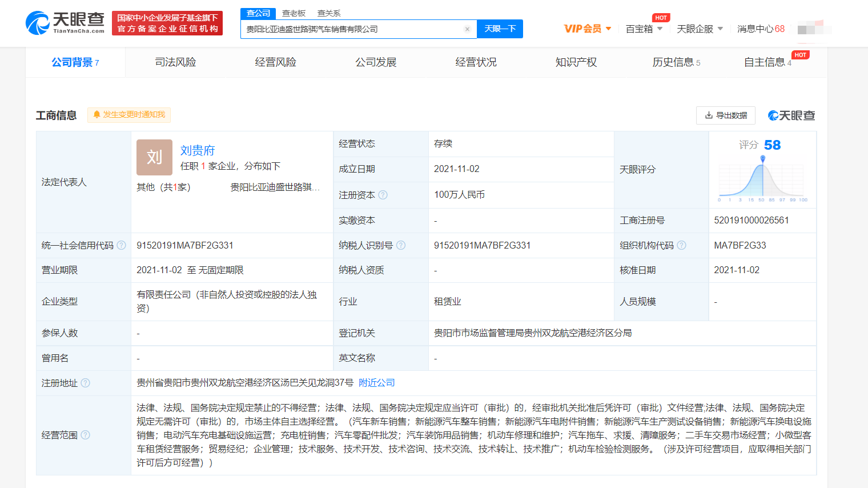
Task: Select the 公司发展 tab
Action: coord(376,62)
